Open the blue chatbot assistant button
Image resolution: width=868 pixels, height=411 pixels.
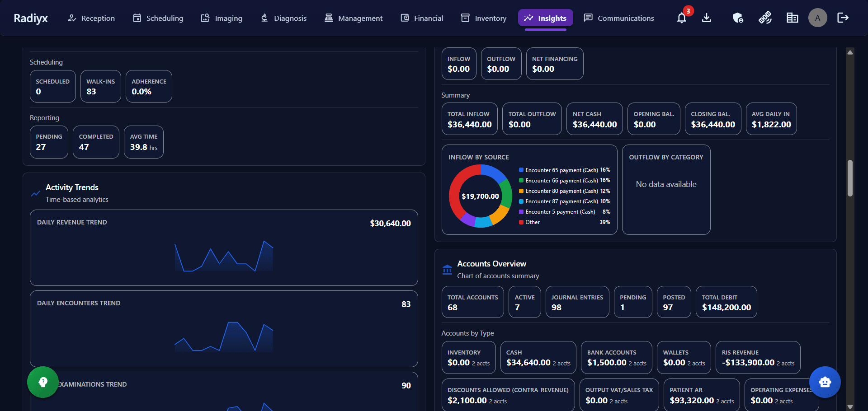(x=825, y=382)
